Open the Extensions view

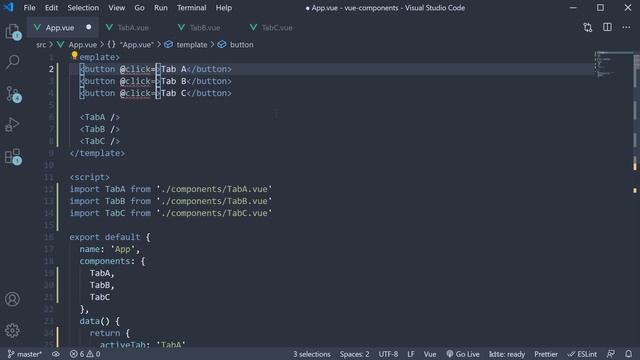tap(13, 156)
